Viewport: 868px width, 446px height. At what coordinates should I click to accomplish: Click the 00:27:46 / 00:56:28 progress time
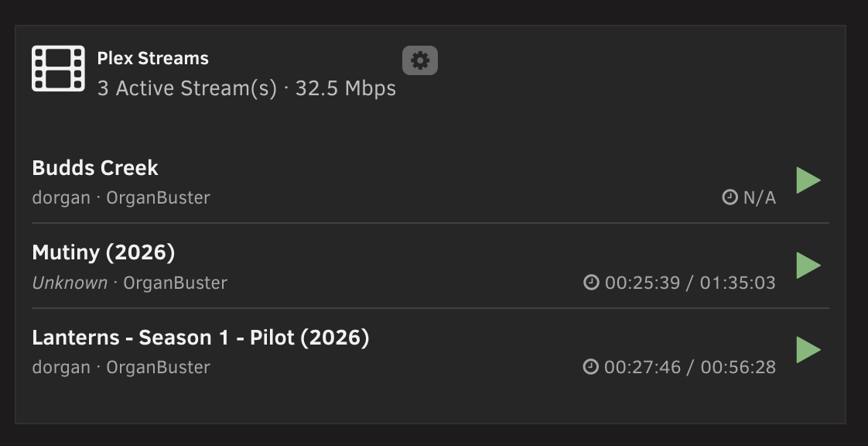point(690,367)
